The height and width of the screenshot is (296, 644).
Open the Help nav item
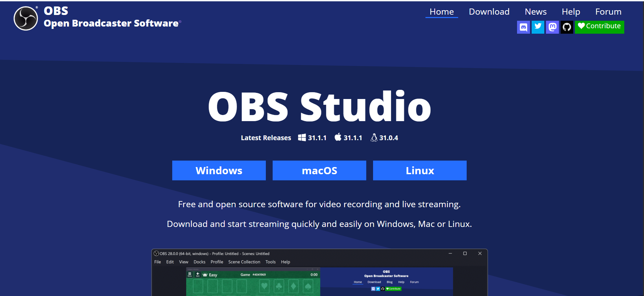pyautogui.click(x=571, y=12)
